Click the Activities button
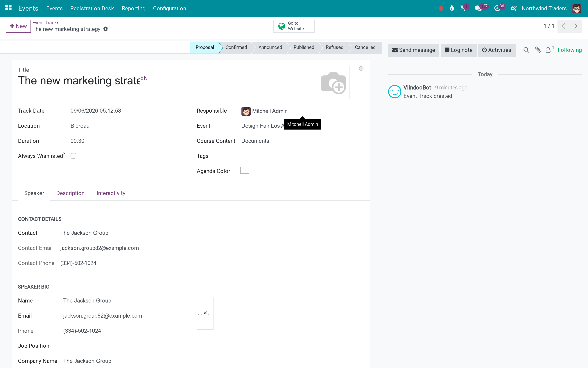The width and height of the screenshot is (588, 368). click(x=497, y=50)
